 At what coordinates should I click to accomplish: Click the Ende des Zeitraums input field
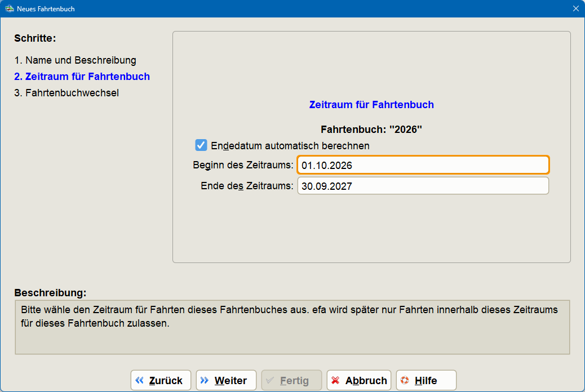click(x=423, y=185)
